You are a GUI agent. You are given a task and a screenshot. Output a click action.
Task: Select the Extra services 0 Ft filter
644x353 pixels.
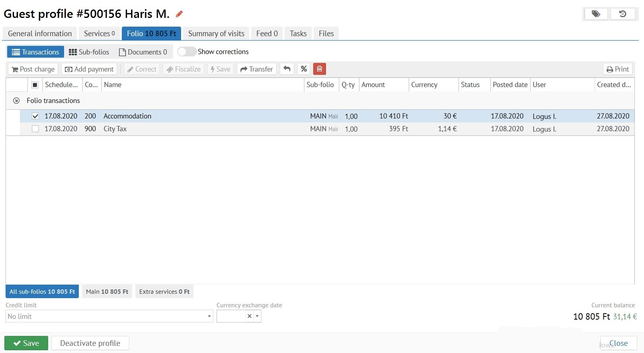coord(164,292)
